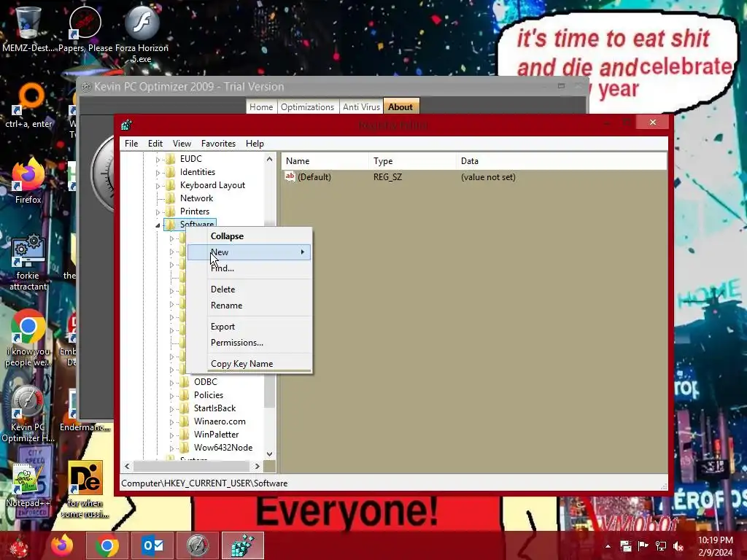Expand the Keyboard Layout key
Image resolution: width=747 pixels, height=560 pixels.
click(158, 186)
